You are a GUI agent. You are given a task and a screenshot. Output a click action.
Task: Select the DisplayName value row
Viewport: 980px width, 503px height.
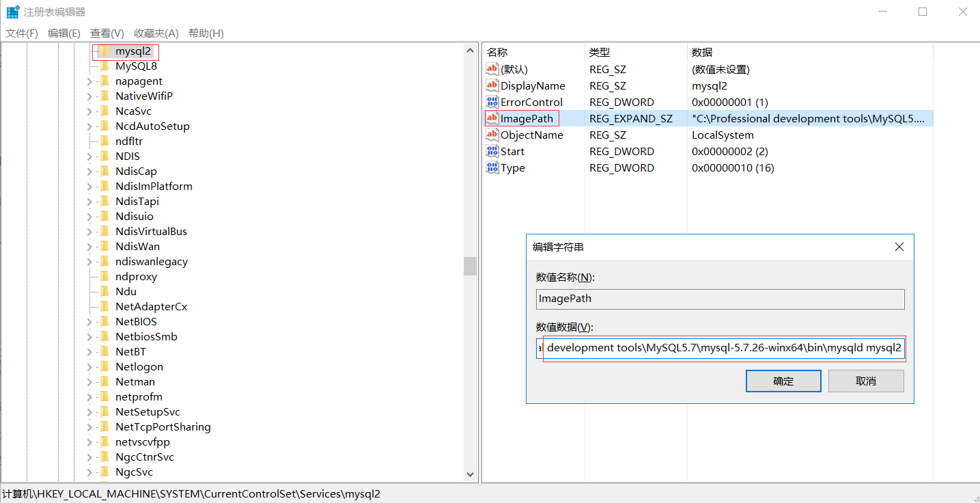pos(708,85)
